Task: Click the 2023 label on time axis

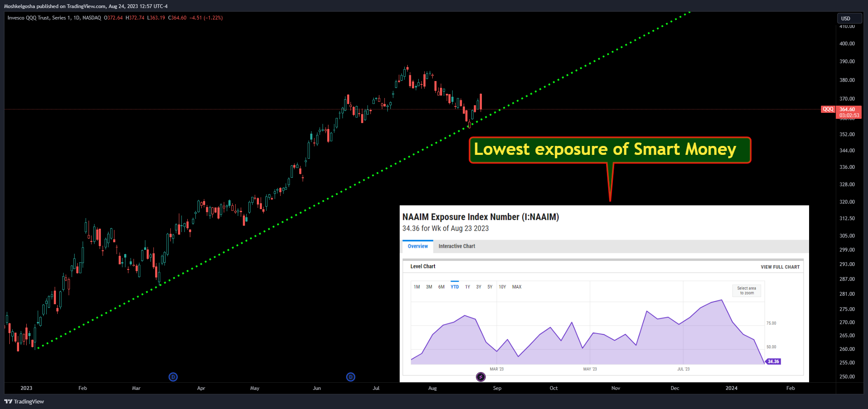Action: 26,388
